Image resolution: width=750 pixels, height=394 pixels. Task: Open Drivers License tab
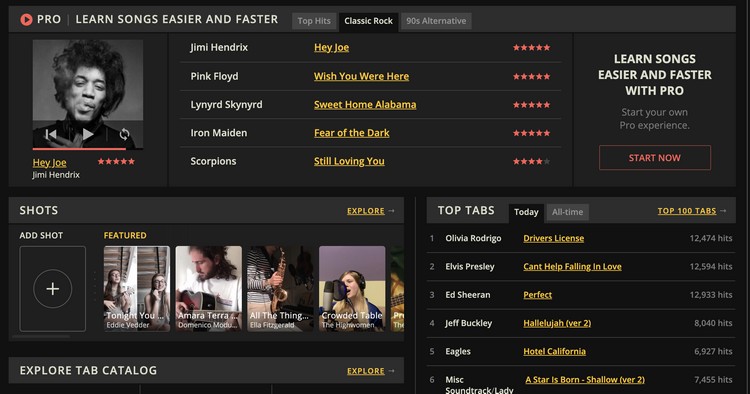click(553, 238)
